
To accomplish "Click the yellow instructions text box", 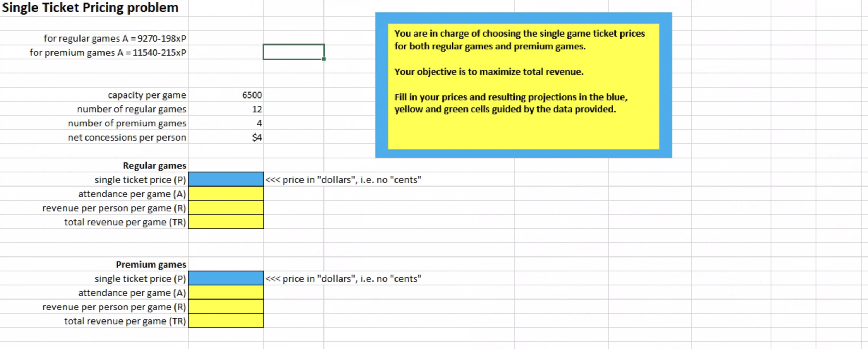I will [x=523, y=86].
